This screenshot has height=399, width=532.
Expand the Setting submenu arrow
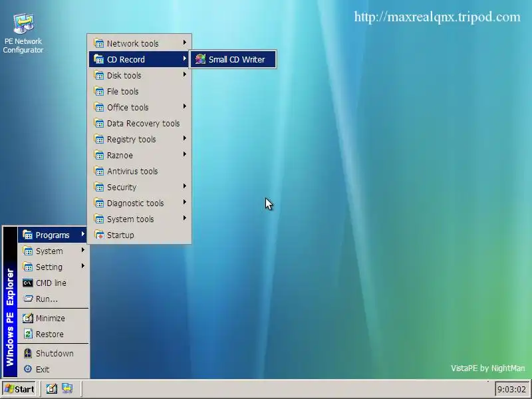click(x=82, y=265)
